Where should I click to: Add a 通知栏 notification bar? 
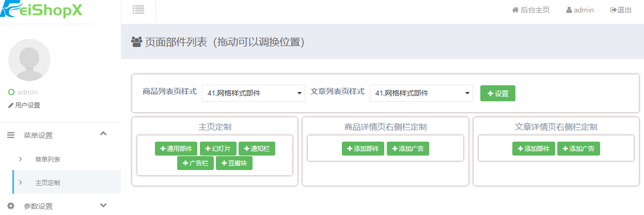(x=257, y=149)
